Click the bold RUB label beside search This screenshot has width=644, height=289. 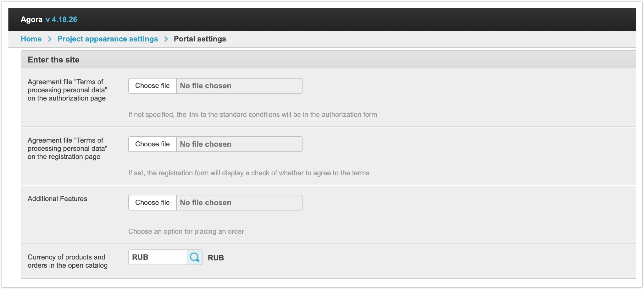pos(216,258)
